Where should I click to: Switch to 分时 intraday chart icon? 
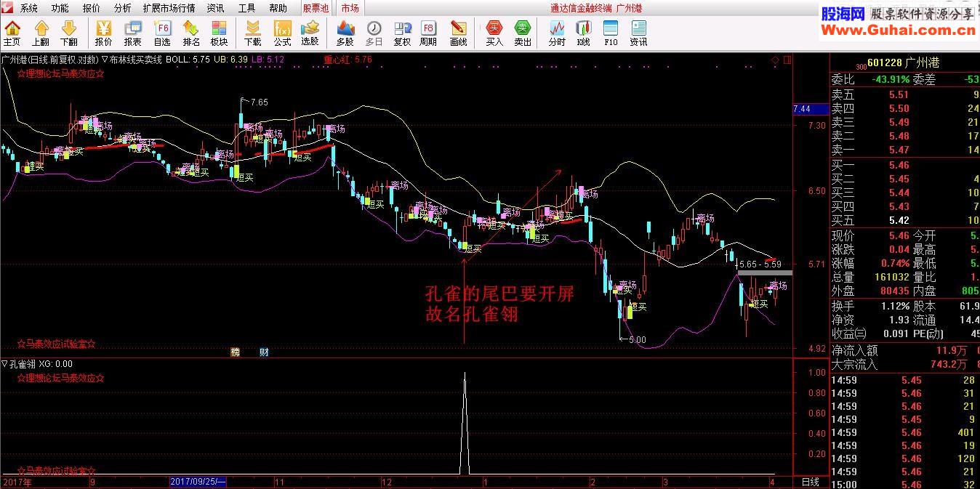tap(557, 33)
